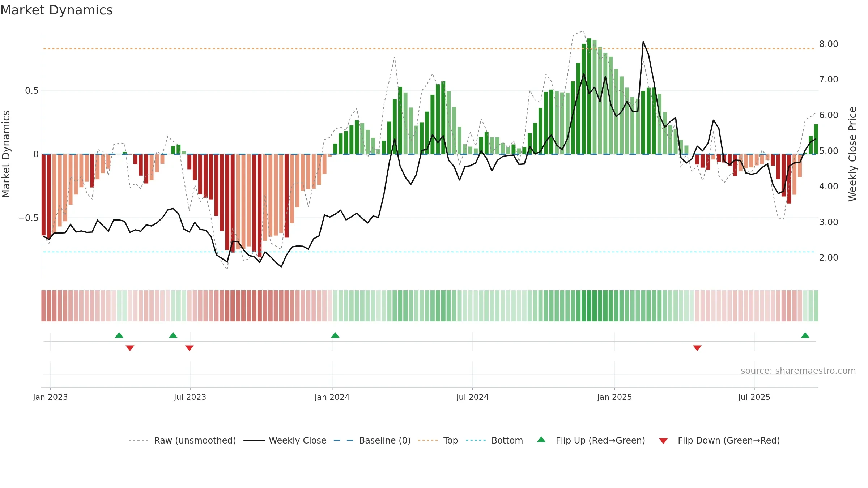868x488 pixels.
Task: Toggle the Baseline (0) legend entry
Action: 372,440
